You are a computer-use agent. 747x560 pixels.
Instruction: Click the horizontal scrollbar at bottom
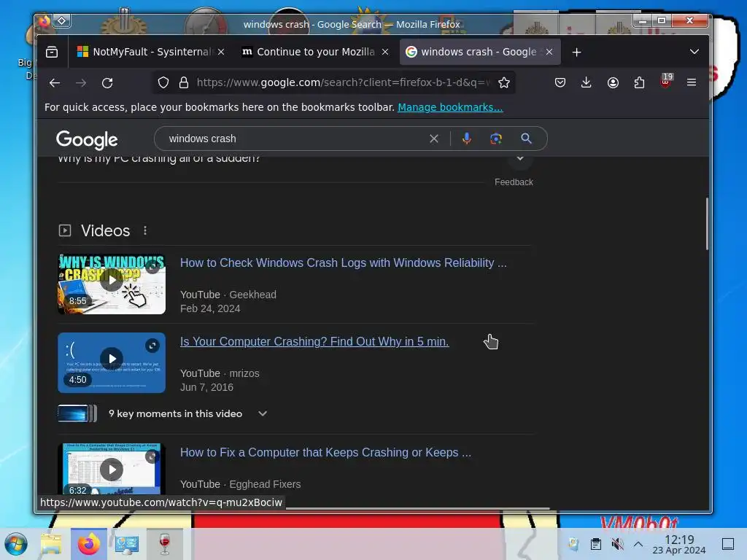pyautogui.click(x=418, y=508)
